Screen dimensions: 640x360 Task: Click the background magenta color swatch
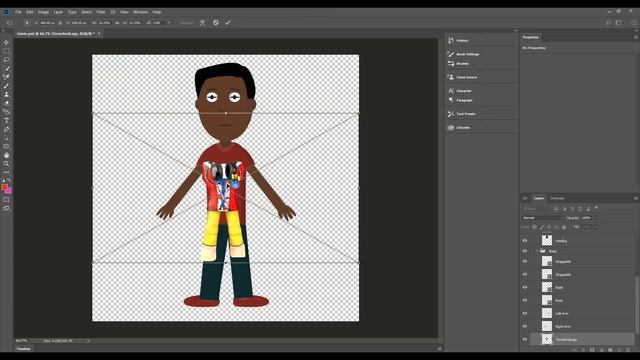(x=9, y=191)
